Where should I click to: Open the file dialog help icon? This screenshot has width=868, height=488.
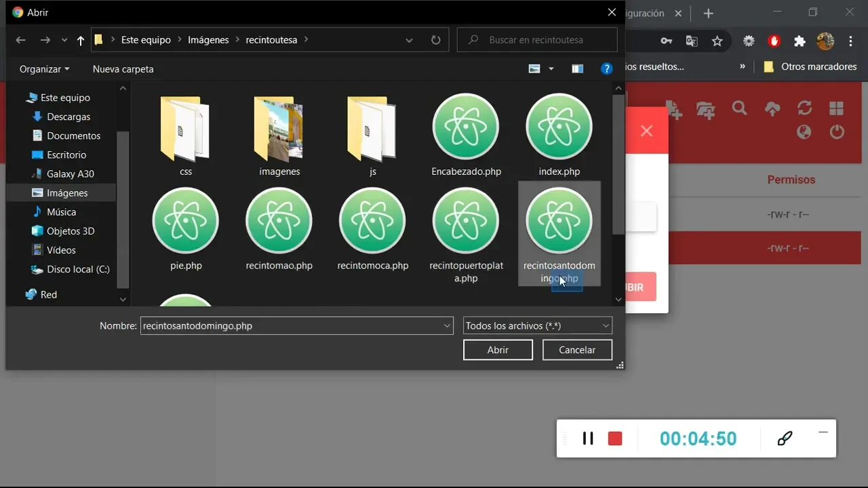607,68
